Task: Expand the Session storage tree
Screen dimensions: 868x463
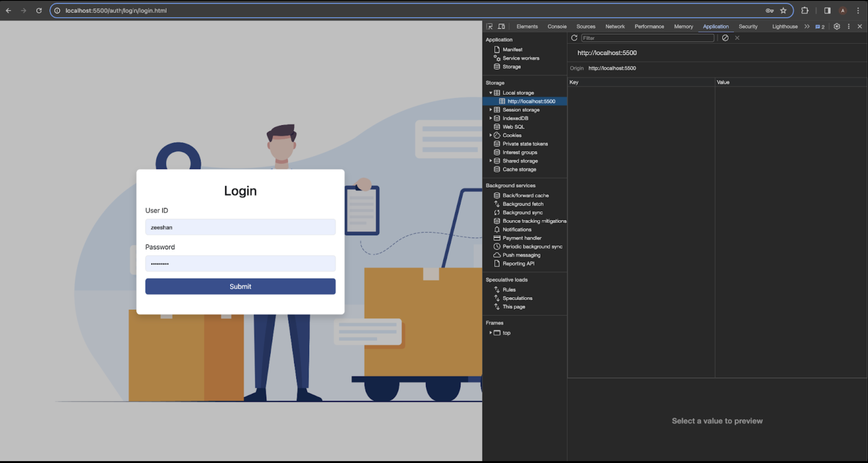Action: click(491, 110)
